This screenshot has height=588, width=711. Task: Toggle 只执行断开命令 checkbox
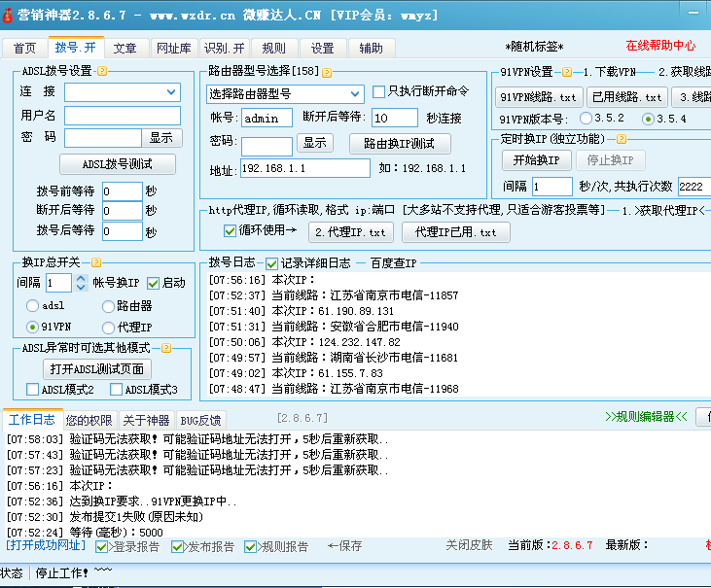point(378,91)
